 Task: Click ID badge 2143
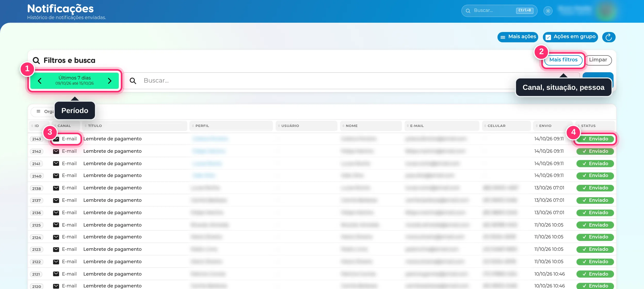pos(37,139)
